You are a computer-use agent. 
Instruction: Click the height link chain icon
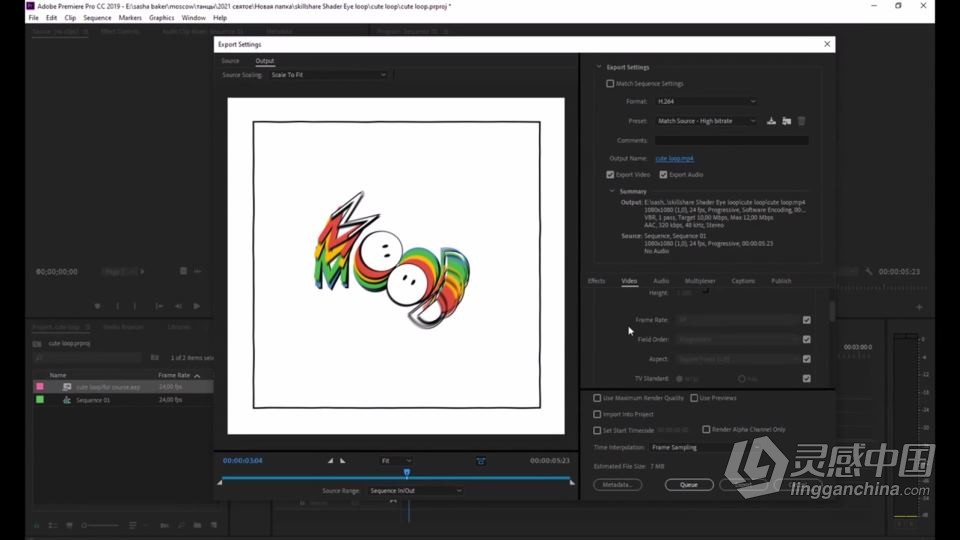pyautogui.click(x=705, y=291)
